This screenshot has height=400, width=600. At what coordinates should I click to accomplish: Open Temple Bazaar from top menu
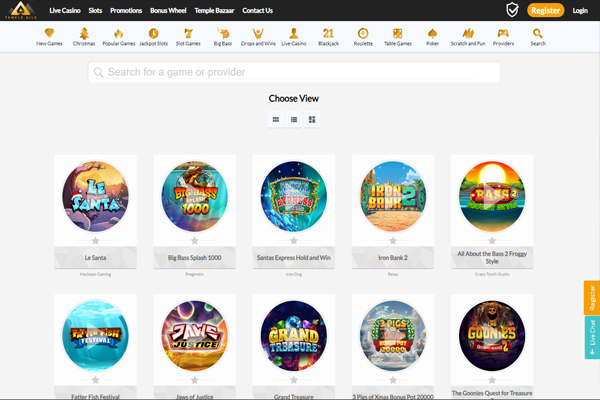coord(214,10)
